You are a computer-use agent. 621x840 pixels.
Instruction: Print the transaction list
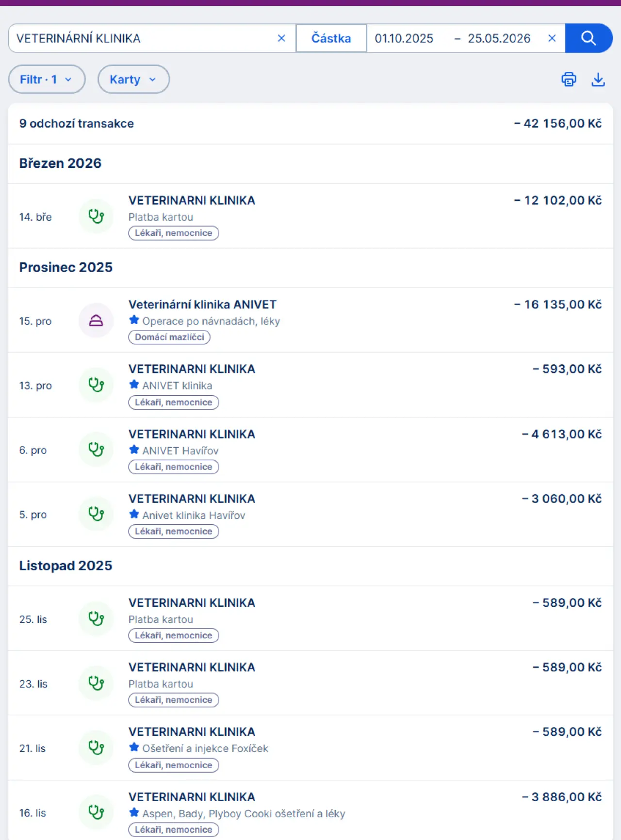pyautogui.click(x=569, y=79)
